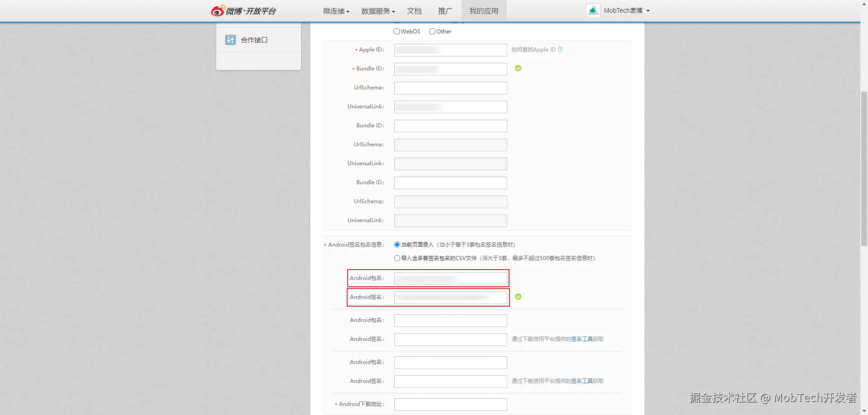Focus the second Android签名 input field
The image size is (868, 415).
(451, 339)
